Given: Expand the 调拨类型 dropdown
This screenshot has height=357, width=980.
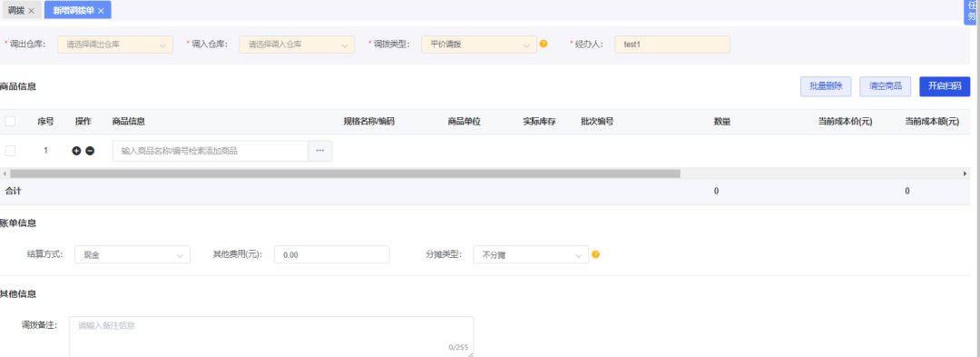Looking at the screenshot, I should pyautogui.click(x=479, y=45).
